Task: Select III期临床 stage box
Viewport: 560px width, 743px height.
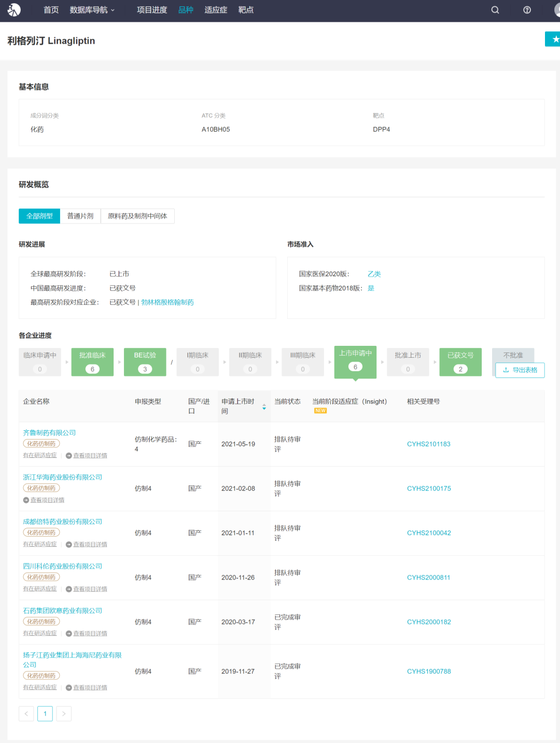Action: point(303,362)
